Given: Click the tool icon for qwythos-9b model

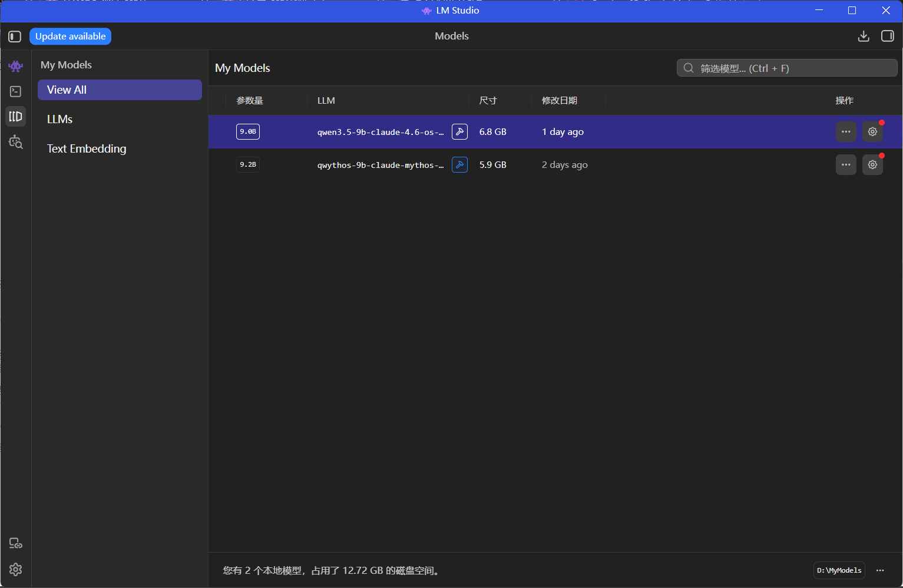Looking at the screenshot, I should [459, 164].
